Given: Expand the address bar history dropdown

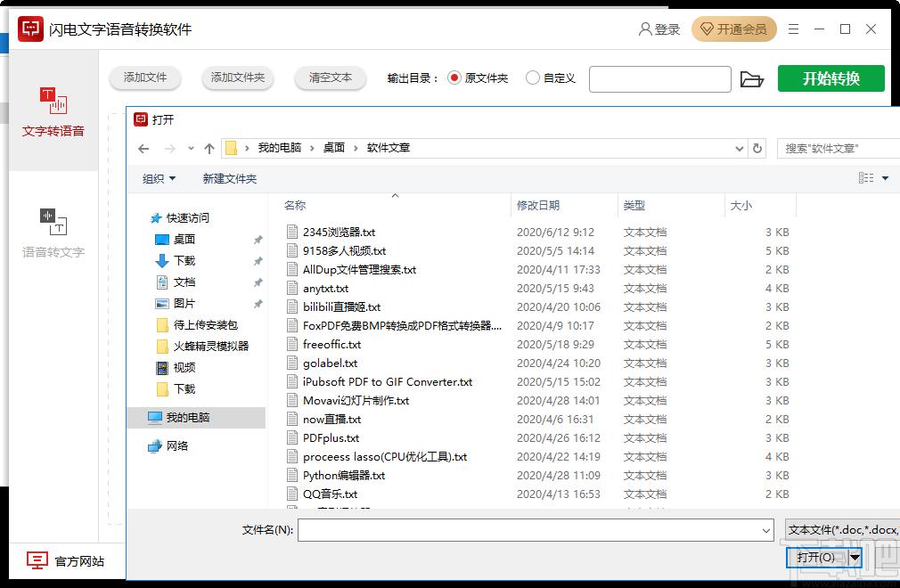Looking at the screenshot, I should click(739, 149).
